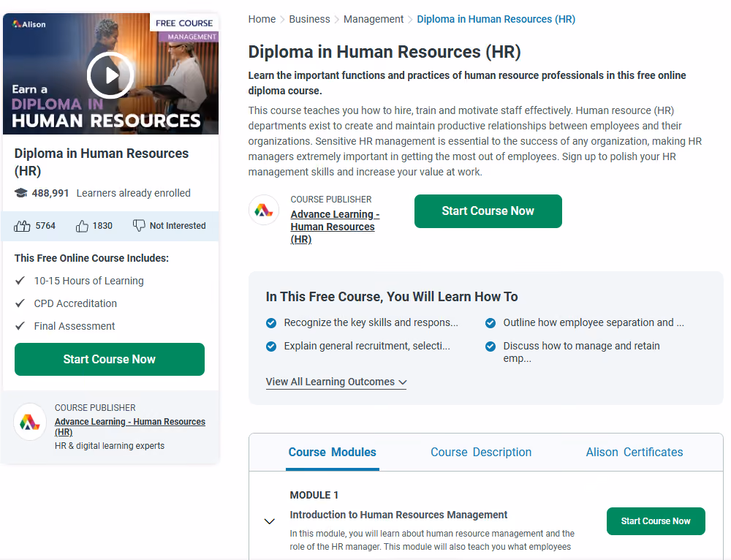The image size is (731, 560).
Task: Click Outline how employee separation outcome text
Action: 594,322
